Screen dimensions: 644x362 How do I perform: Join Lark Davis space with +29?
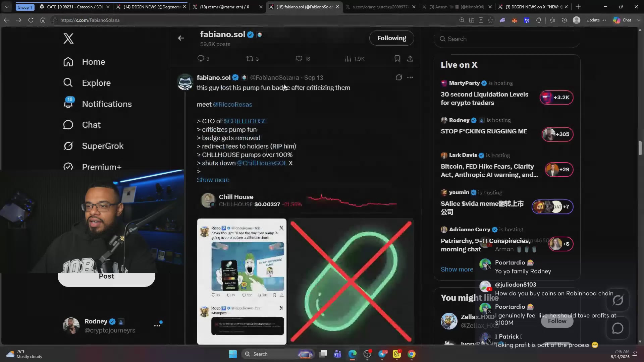coord(559,170)
